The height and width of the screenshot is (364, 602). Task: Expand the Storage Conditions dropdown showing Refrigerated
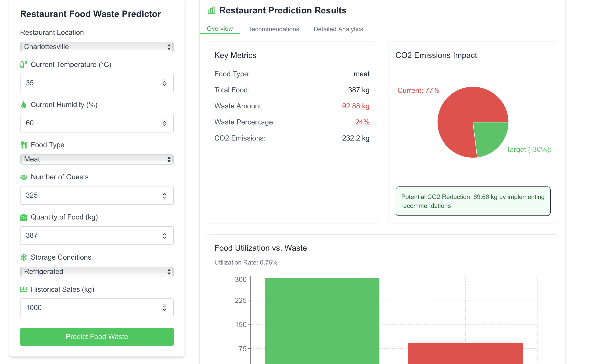(x=97, y=272)
